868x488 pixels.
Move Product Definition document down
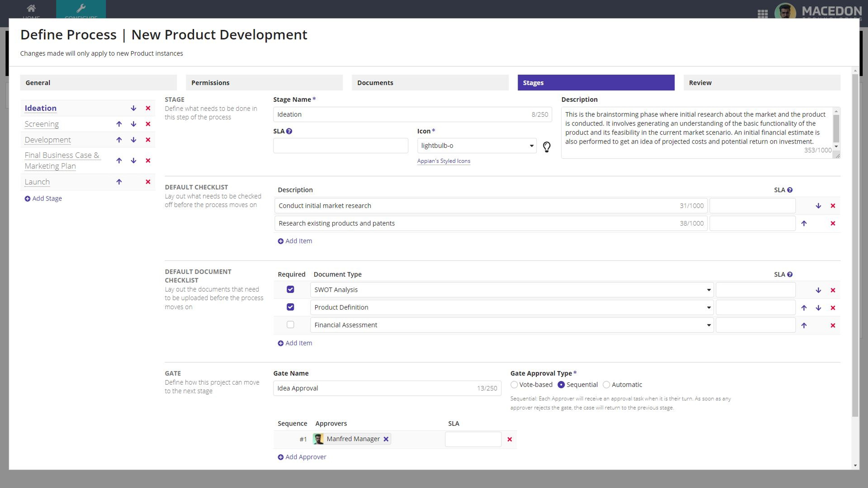point(818,308)
